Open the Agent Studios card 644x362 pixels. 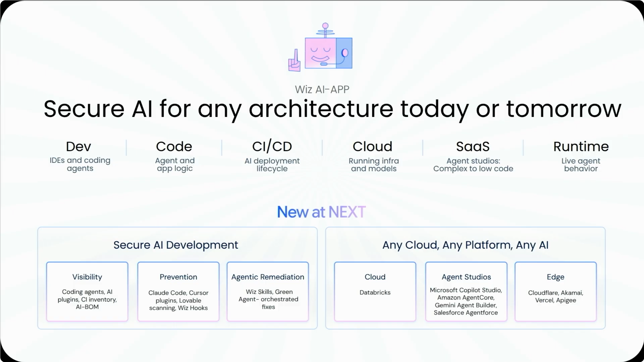coord(466,292)
